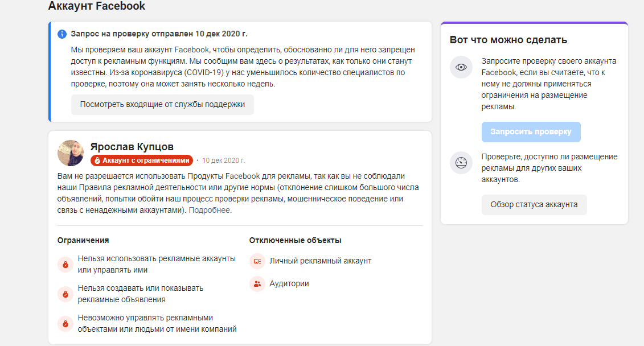This screenshot has width=644, height=346.
Task: Open 'Посмотреть входящие от службы поддержки' button
Action: (162, 105)
